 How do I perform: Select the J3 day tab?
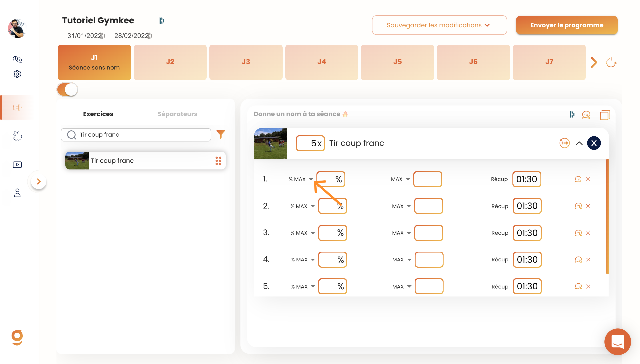click(246, 62)
